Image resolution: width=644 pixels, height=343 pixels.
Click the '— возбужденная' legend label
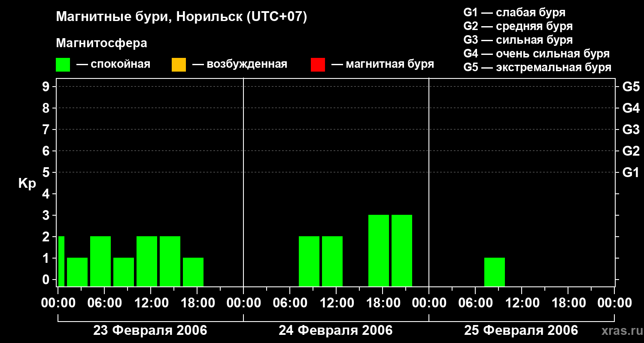coord(240,64)
